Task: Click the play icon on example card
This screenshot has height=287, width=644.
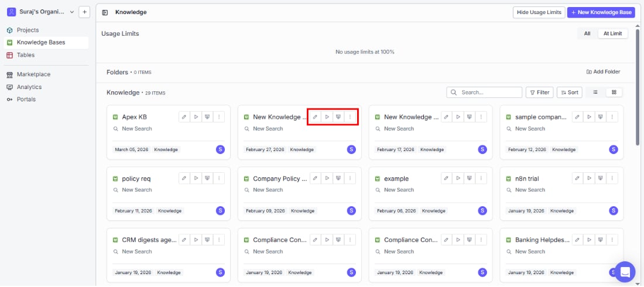Action: (x=458, y=178)
